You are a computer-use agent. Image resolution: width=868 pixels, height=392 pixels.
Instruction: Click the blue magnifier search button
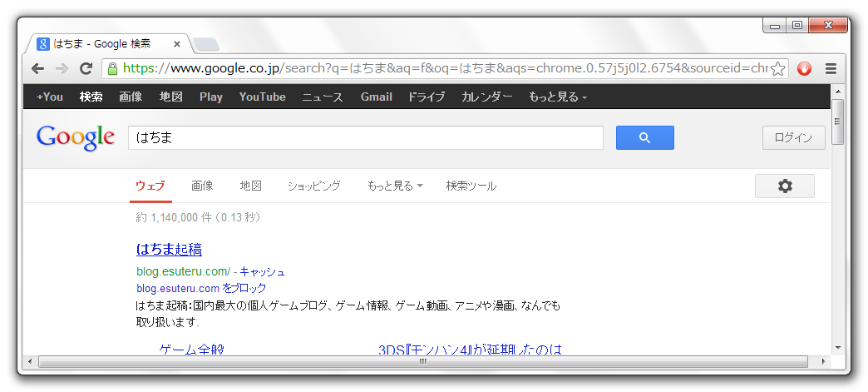pyautogui.click(x=645, y=137)
